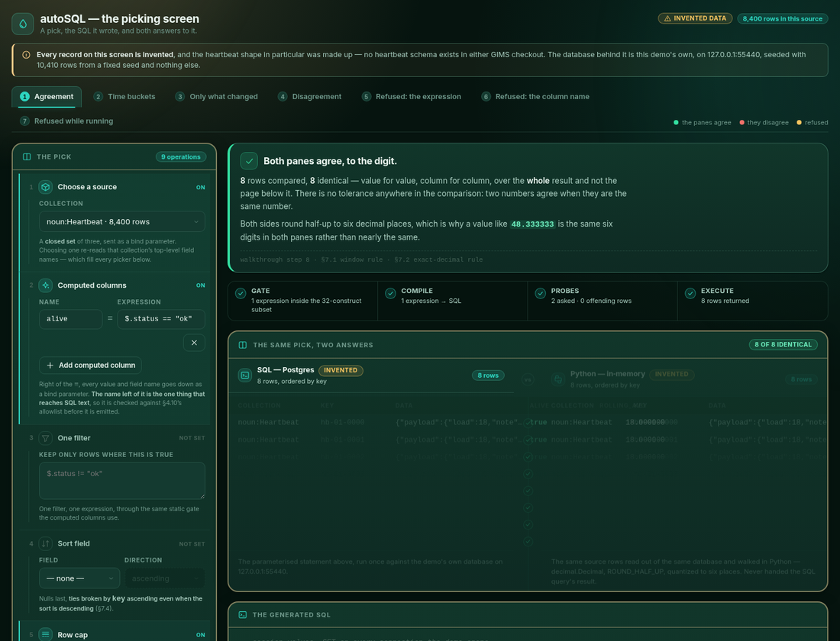
Task: Click the vs circle between the two panes
Action: coord(528,380)
